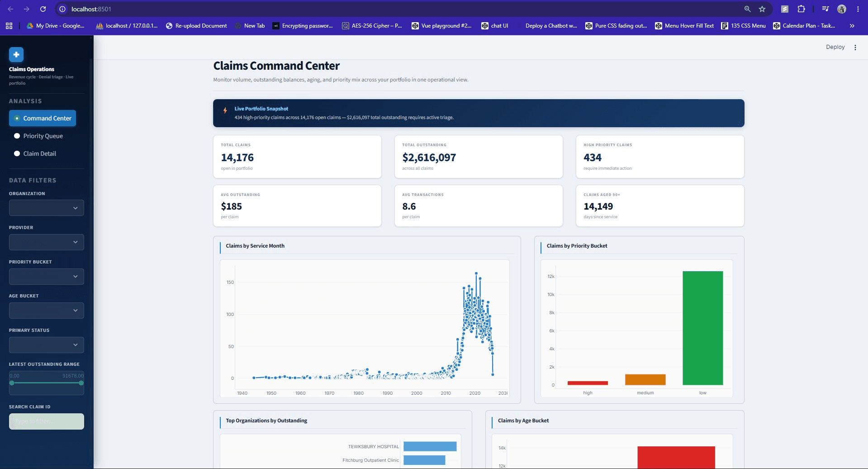Click the Fitchburg Outpatient Clinic bar
Image resolution: width=868 pixels, height=469 pixels.
pos(424,460)
